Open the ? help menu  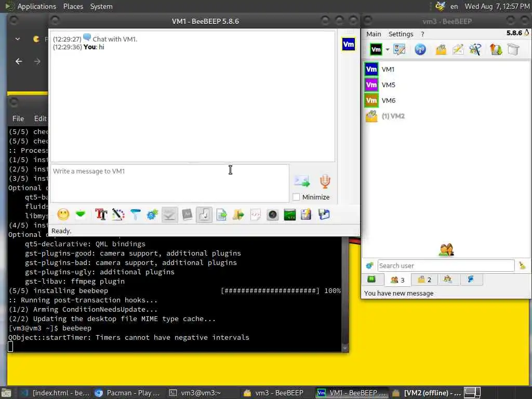pos(422,34)
